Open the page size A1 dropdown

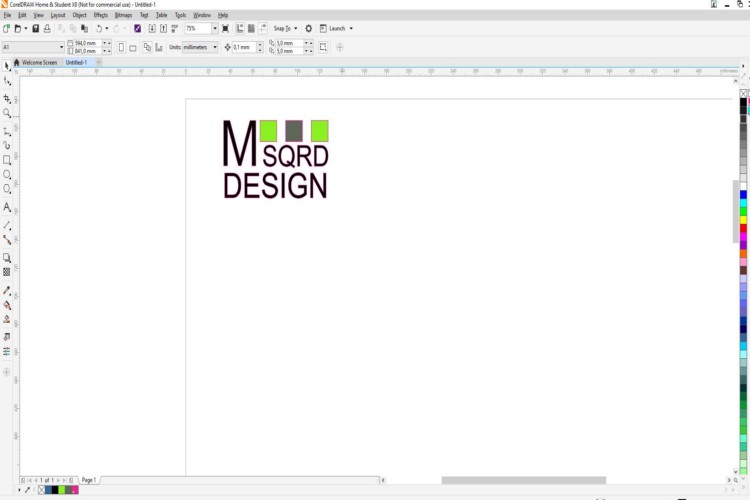[62, 47]
